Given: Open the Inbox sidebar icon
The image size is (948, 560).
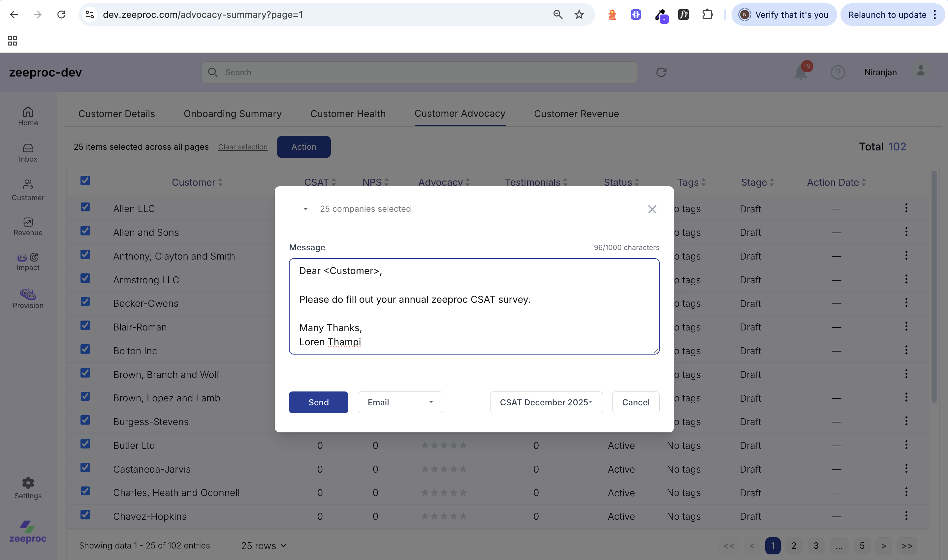Looking at the screenshot, I should click(28, 152).
